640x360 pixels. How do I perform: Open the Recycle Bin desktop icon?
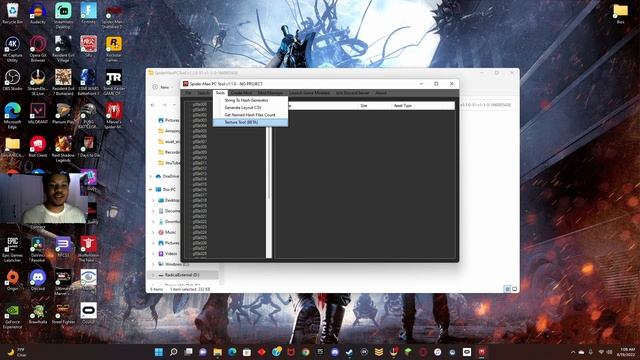[12, 13]
